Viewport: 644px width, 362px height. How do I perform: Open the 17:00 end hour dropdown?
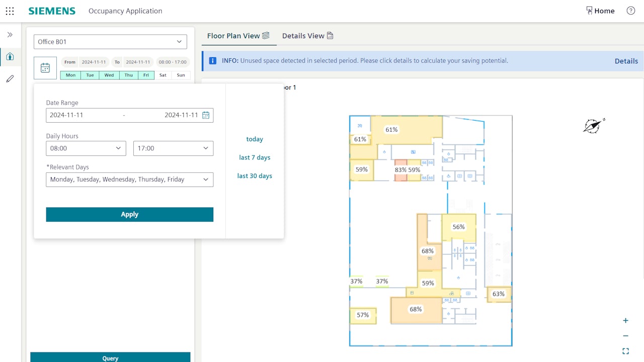(x=173, y=148)
